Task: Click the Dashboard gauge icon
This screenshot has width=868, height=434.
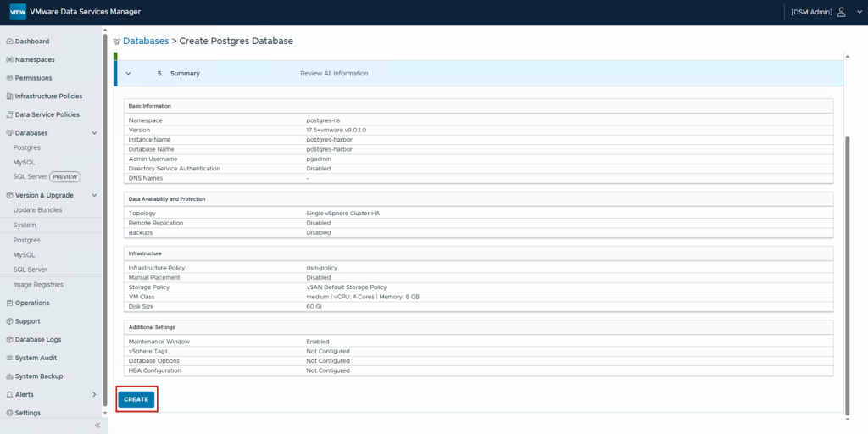Action: tap(9, 42)
